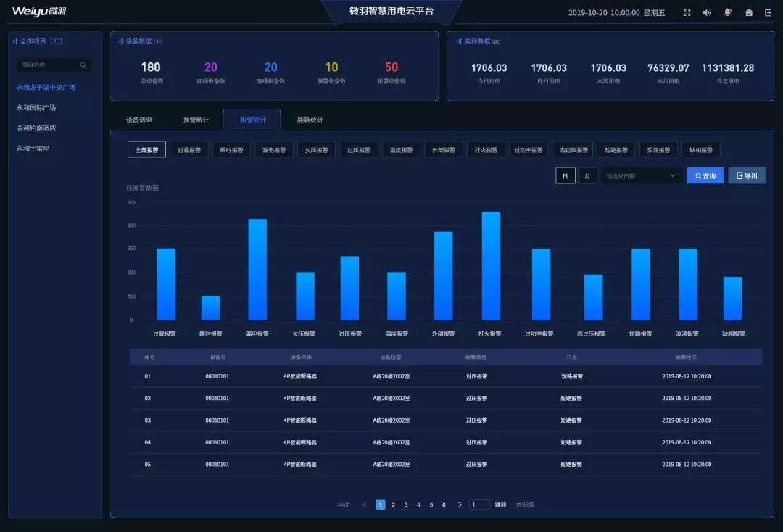The width and height of the screenshot is (783, 532).
Task: Open the 请选择日期 date dropdown
Action: (x=641, y=175)
